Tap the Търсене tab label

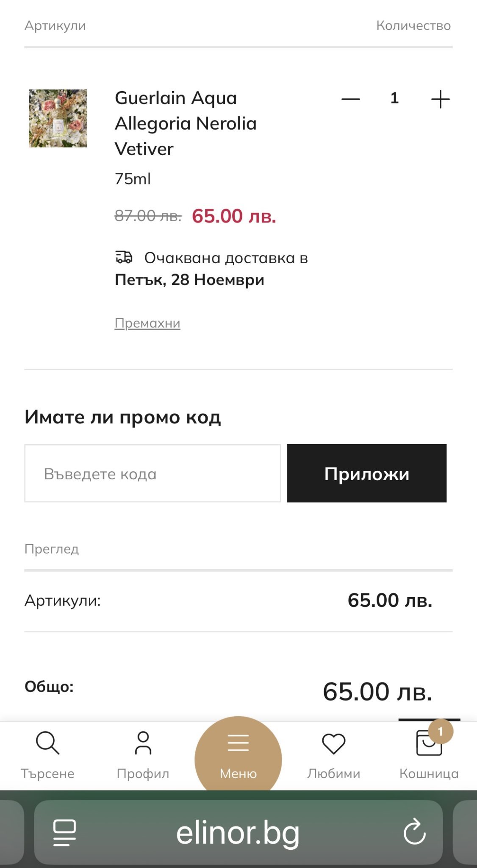point(47,774)
